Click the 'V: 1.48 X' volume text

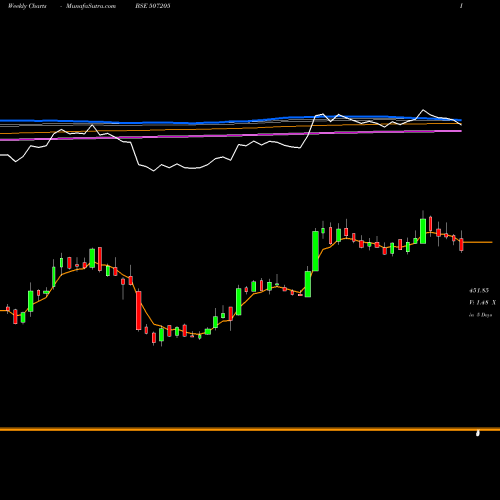[x=482, y=302]
